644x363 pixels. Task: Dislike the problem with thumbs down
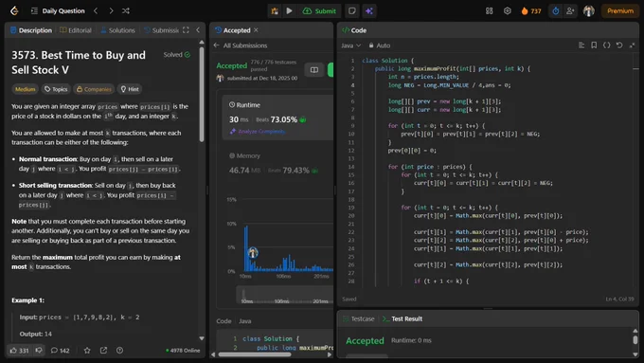tap(39, 351)
